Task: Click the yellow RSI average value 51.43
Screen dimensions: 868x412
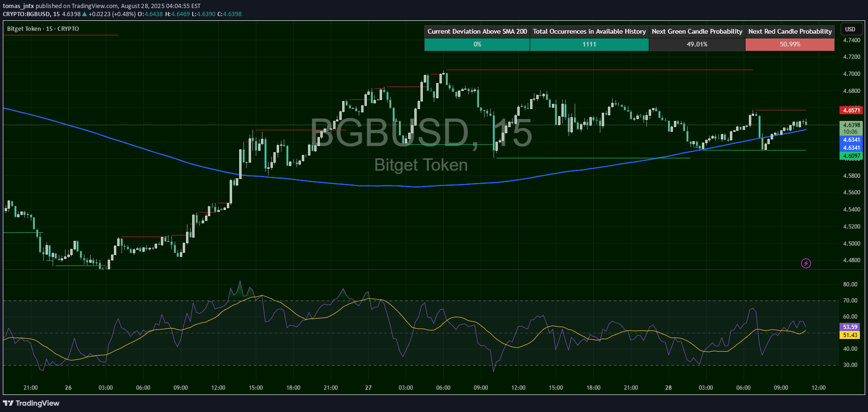Action: click(x=849, y=335)
